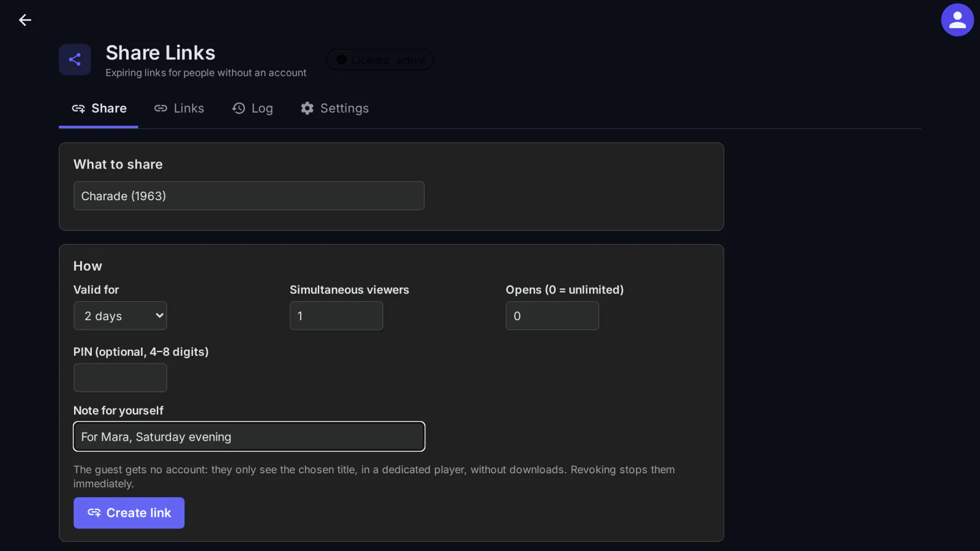View the Log tab
980x551 pixels.
(x=252, y=108)
